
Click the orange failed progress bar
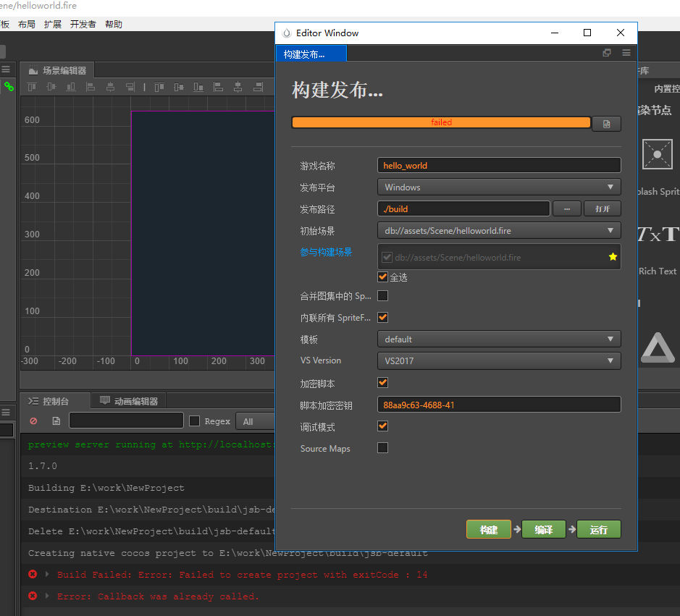click(441, 122)
